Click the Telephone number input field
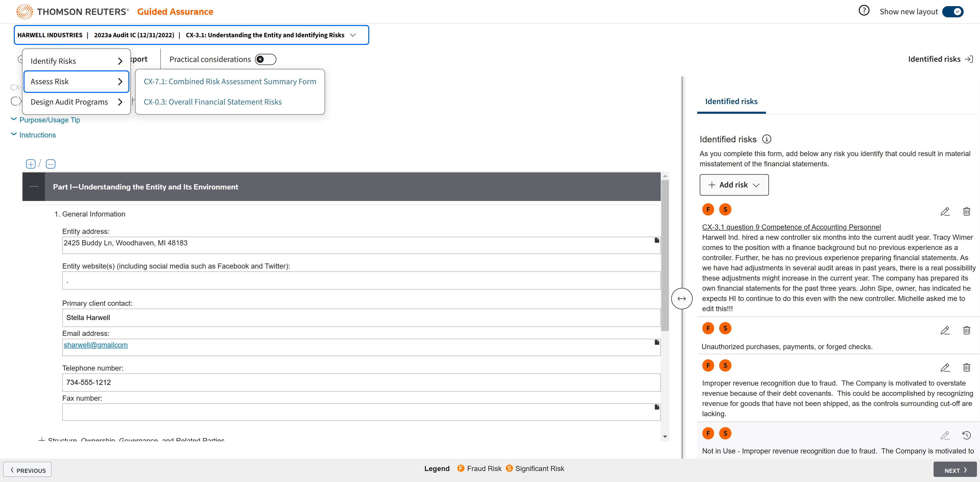Screen dimensions: 980x482 tap(361, 382)
